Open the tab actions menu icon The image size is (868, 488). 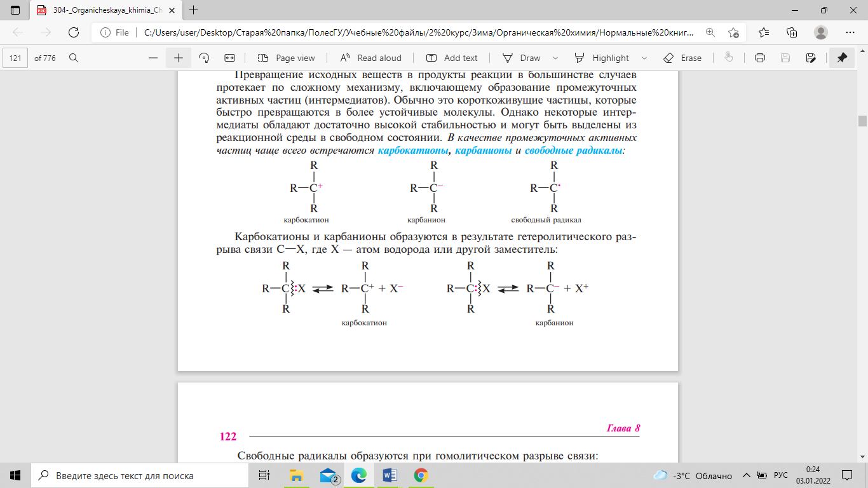pos(15,10)
